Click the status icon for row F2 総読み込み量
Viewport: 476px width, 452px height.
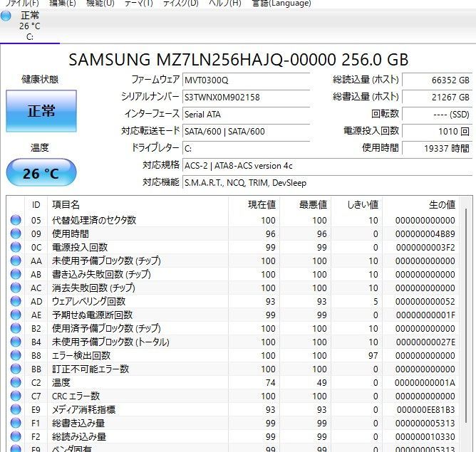click(x=16, y=436)
